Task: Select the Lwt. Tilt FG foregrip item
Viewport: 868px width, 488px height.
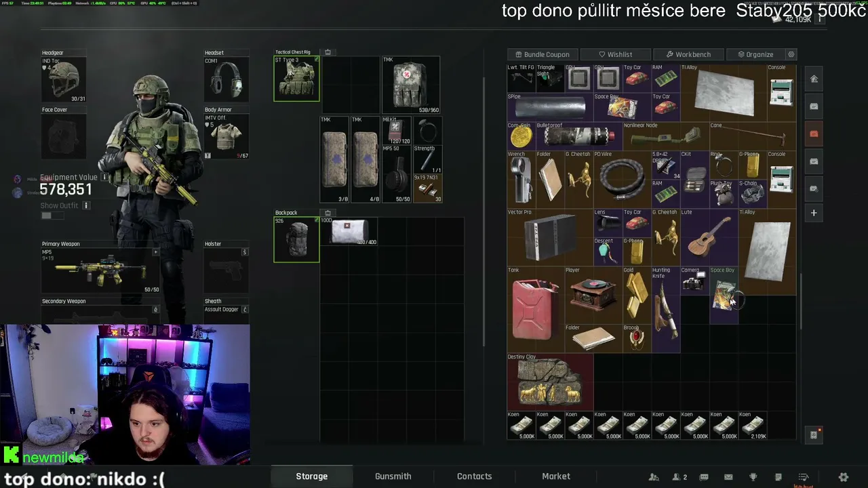Action: [521, 79]
